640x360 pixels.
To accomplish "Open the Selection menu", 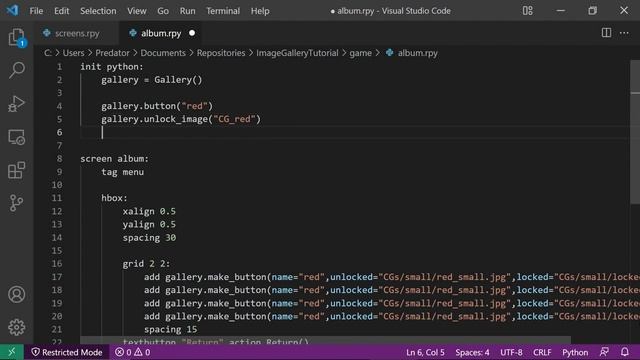I will point(98,11).
